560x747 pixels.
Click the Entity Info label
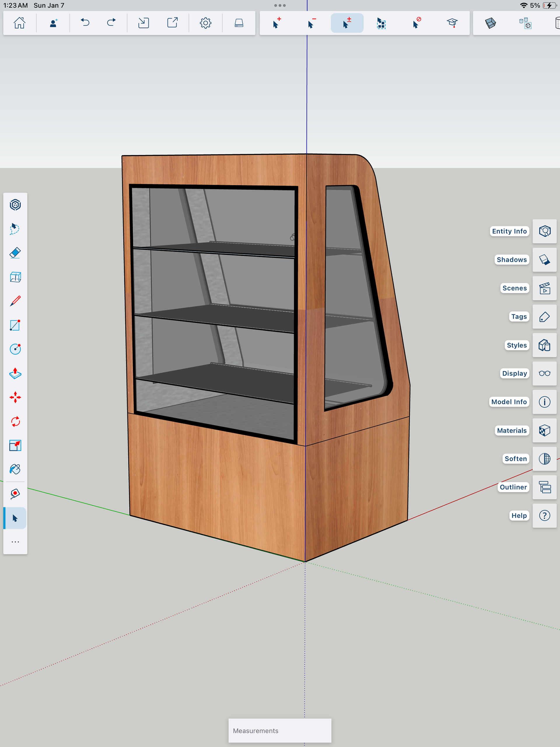[x=509, y=231]
